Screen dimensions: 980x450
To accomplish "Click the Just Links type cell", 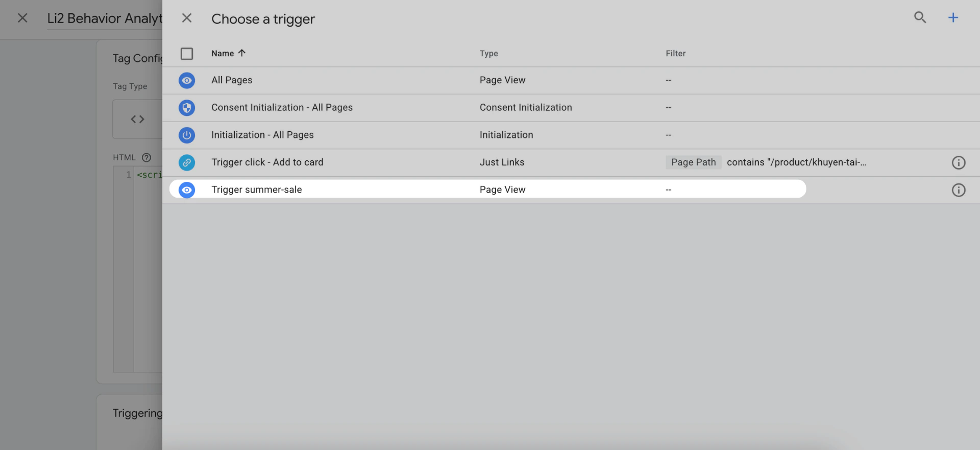I will coord(502,162).
